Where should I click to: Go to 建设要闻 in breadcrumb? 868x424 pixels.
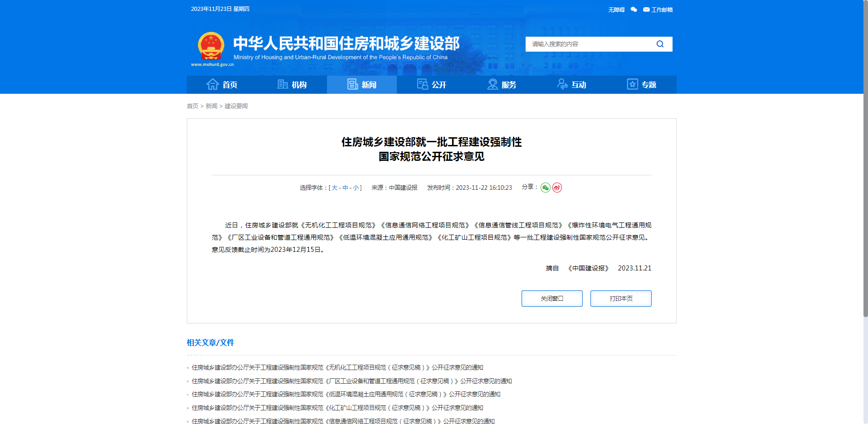coord(236,106)
